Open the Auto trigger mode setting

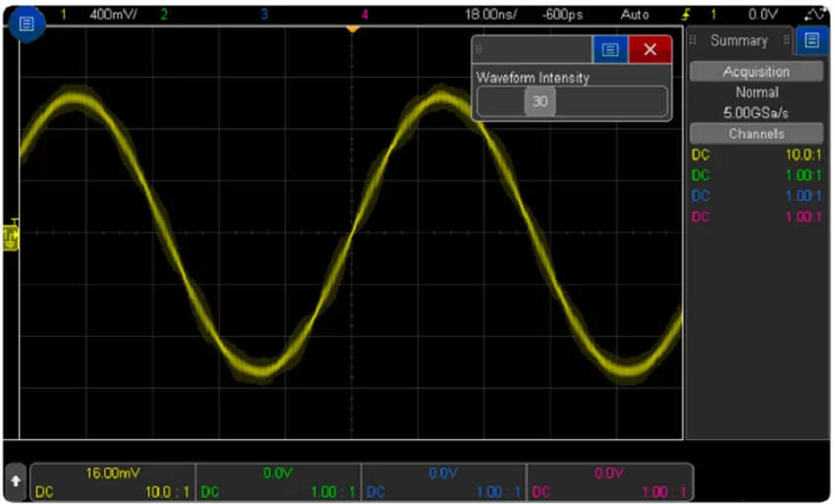pos(635,15)
